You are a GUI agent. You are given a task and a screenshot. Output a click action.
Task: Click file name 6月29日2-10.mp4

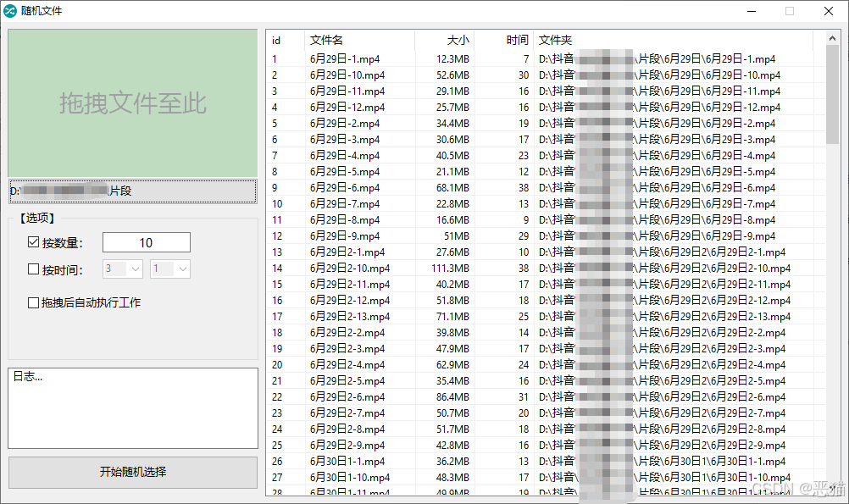coord(350,269)
